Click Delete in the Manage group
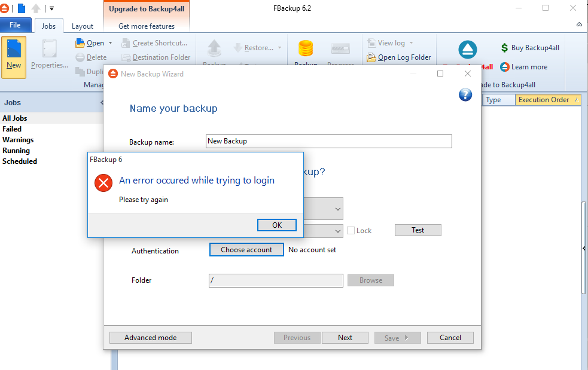This screenshot has width=588, height=370. (x=91, y=57)
